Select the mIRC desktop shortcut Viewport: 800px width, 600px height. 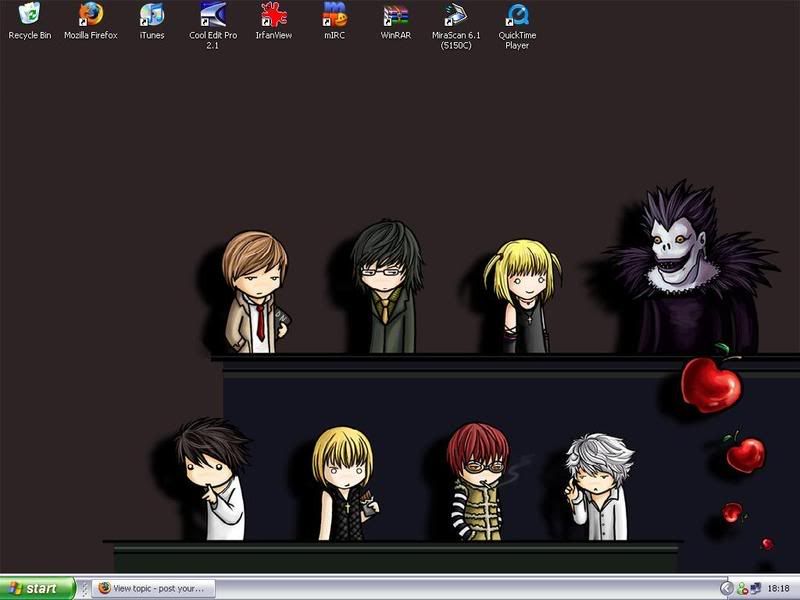coord(335,21)
